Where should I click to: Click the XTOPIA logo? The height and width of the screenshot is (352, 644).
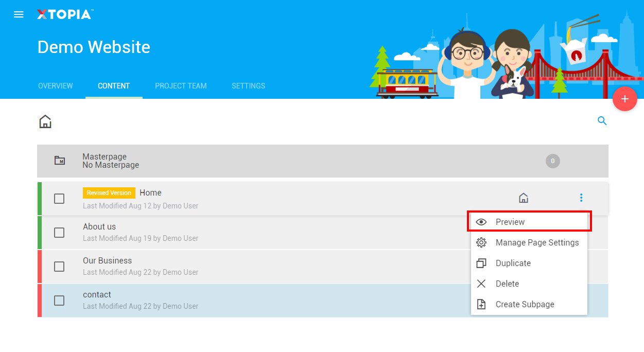click(x=64, y=14)
